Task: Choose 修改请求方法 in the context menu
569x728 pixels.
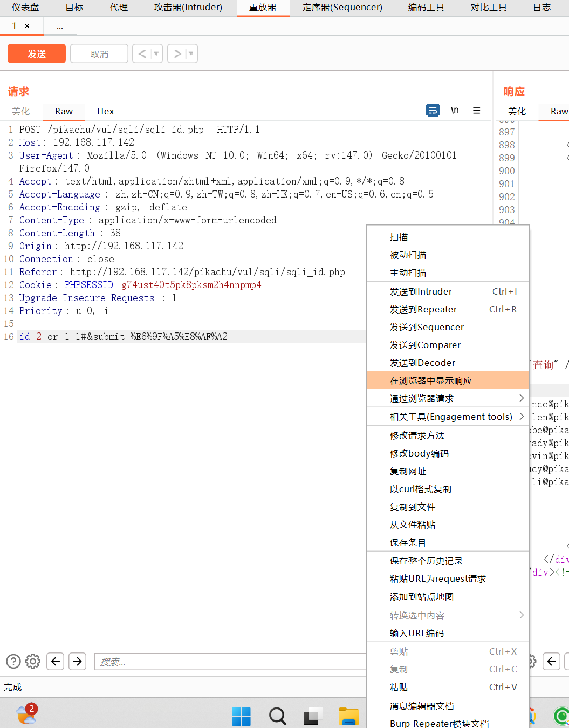Action: tap(448, 436)
